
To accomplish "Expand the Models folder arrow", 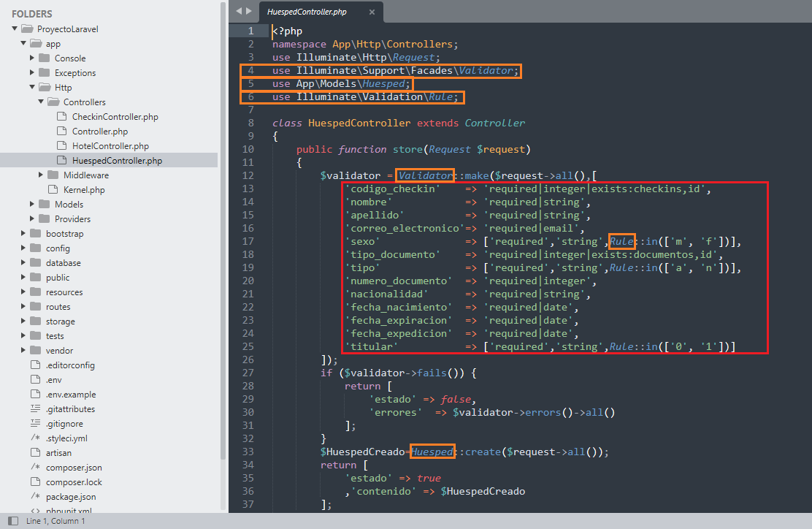I will point(32,205).
